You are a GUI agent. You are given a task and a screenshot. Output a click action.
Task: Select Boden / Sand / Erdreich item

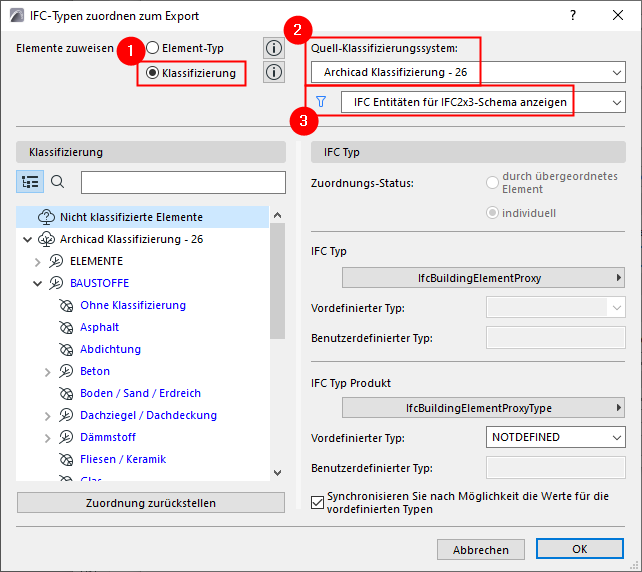pyautogui.click(x=140, y=393)
